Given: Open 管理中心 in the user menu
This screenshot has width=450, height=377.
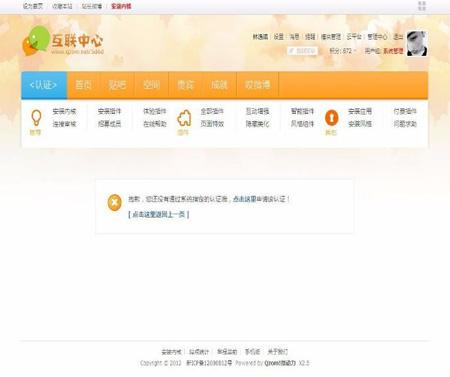Looking at the screenshot, I should [377, 37].
